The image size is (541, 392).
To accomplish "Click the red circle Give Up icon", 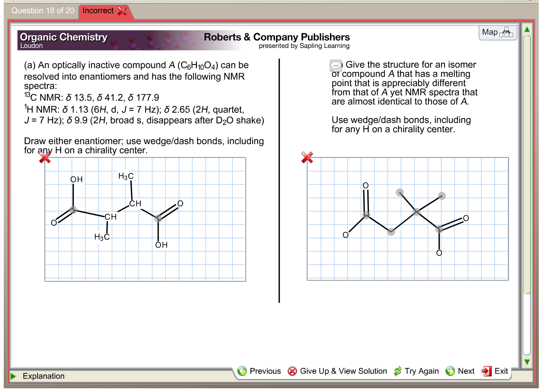I will [292, 371].
